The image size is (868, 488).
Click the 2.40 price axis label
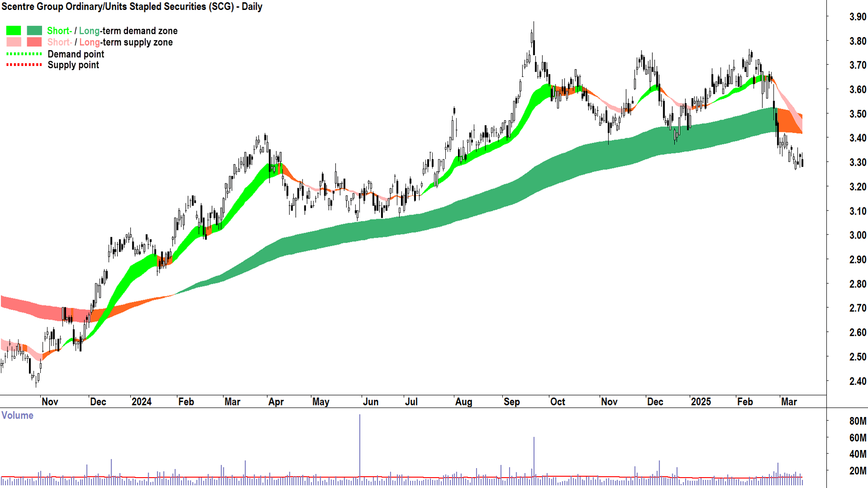pyautogui.click(x=857, y=381)
